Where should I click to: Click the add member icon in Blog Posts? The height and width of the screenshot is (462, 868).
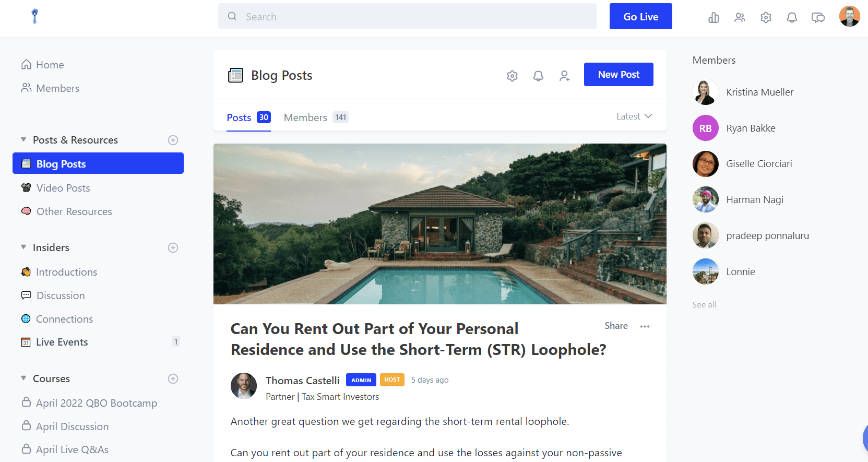coord(564,76)
